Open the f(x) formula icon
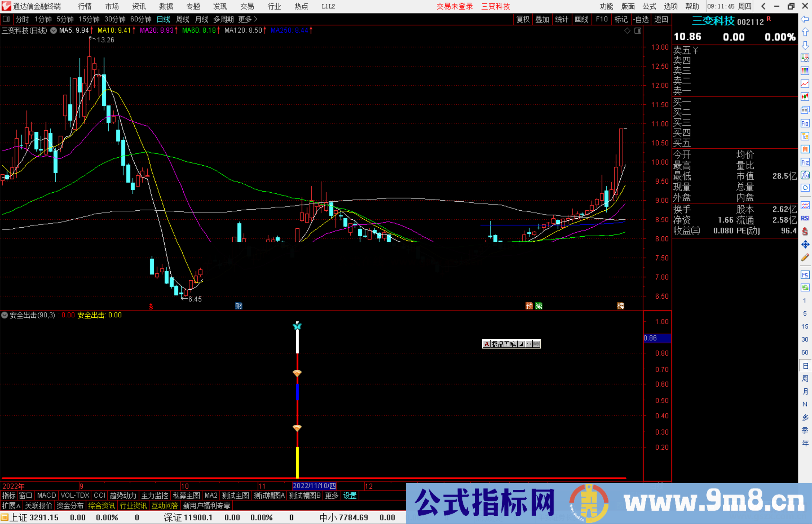Viewport: 812px width, 524px height. tap(805, 175)
